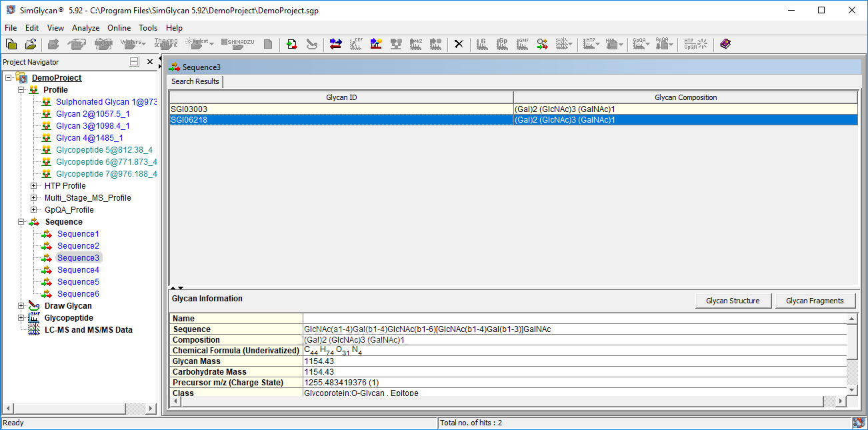Open the Edit menu
The height and width of the screenshot is (430, 868).
(x=32, y=28)
